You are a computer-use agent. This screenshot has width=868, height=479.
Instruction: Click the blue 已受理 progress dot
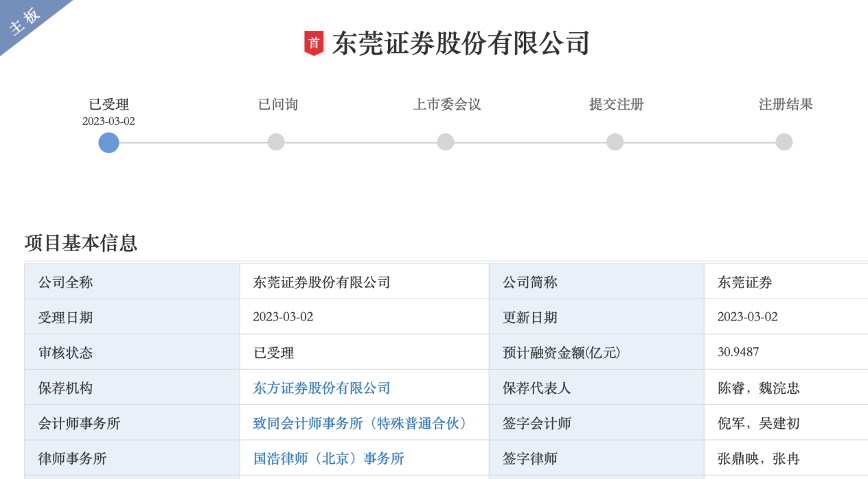point(108,142)
